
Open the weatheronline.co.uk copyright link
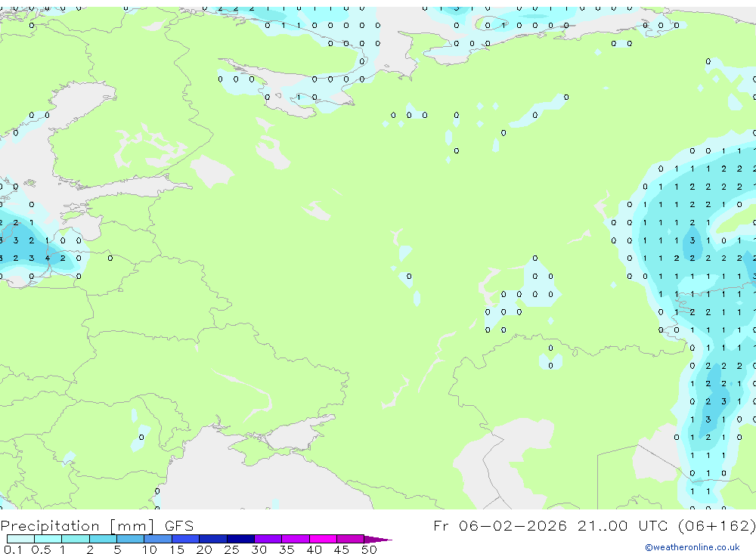pos(692,546)
